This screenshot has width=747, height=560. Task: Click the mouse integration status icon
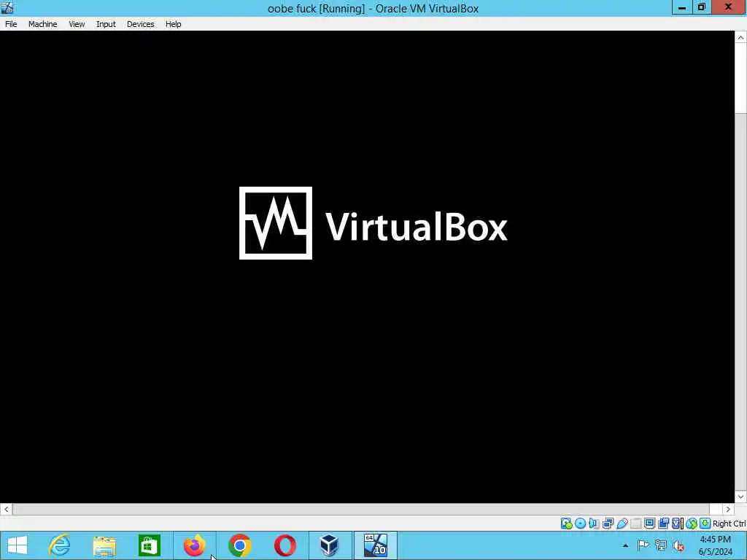coord(692,524)
